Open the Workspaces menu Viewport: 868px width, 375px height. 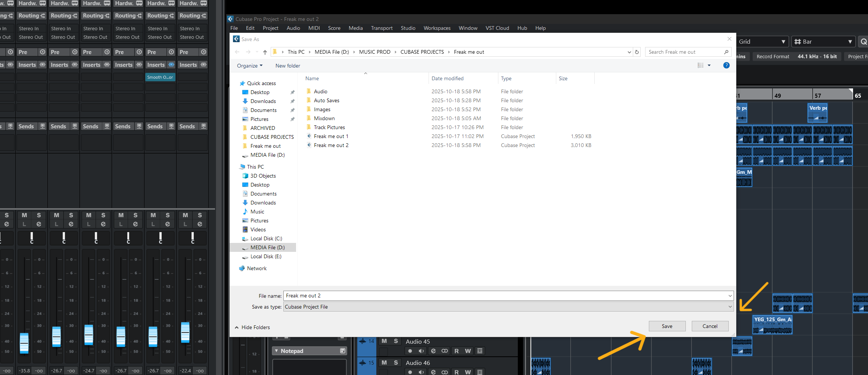437,28
